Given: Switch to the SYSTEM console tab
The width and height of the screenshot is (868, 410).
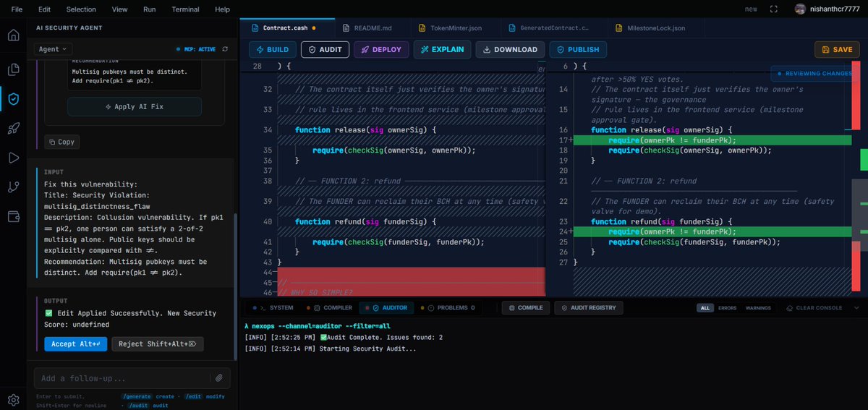Looking at the screenshot, I should click(273, 307).
